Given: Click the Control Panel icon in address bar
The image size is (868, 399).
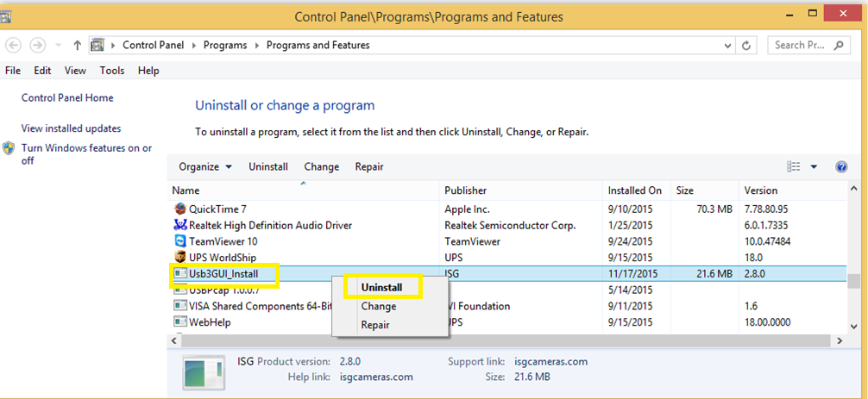Looking at the screenshot, I should click(98, 45).
